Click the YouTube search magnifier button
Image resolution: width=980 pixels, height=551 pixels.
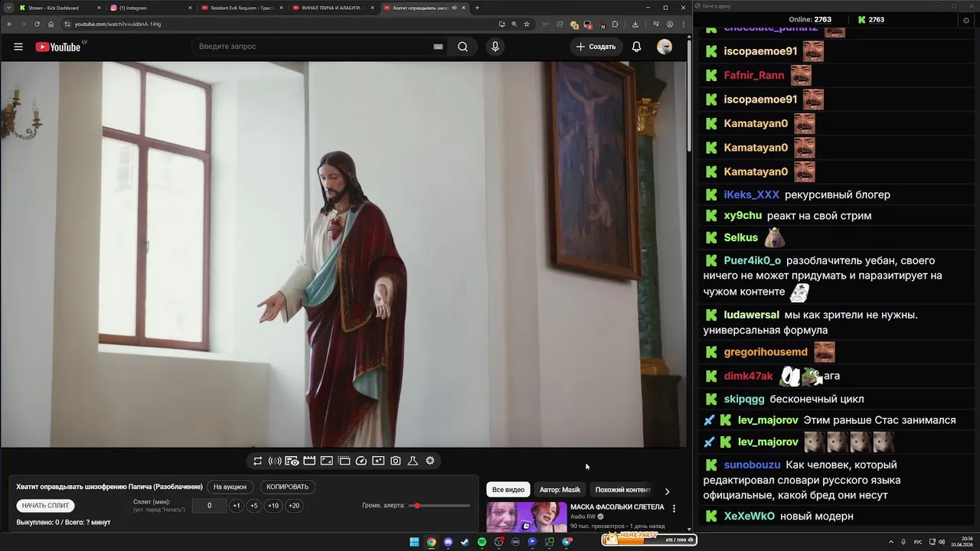point(462,47)
